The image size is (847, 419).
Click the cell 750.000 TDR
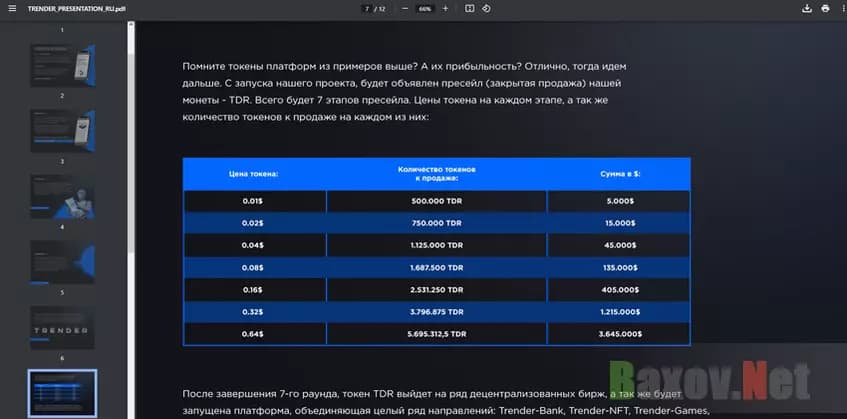(436, 223)
